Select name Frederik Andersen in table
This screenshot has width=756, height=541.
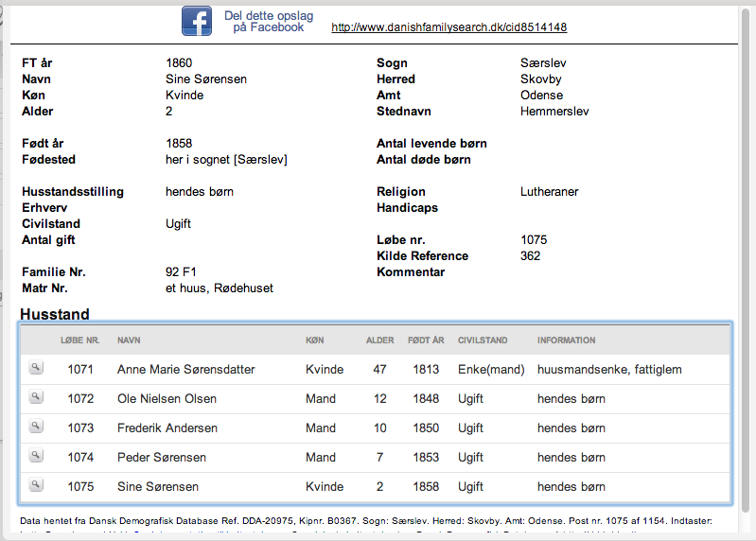click(167, 428)
